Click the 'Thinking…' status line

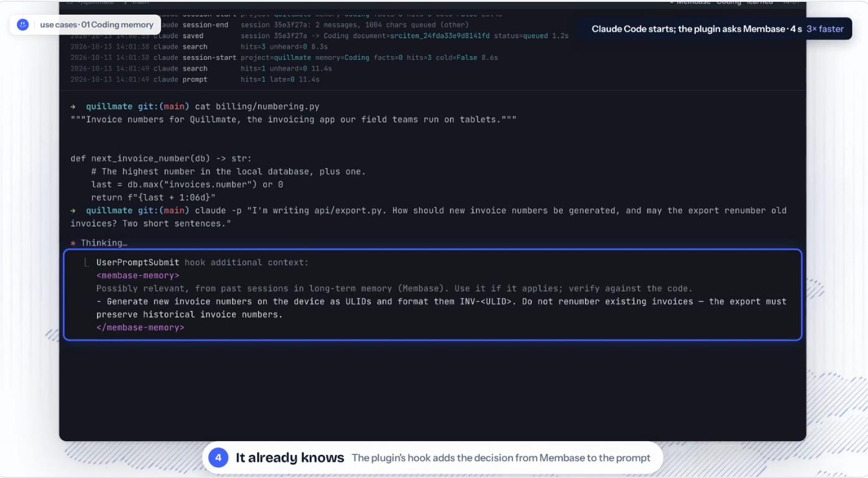(99, 243)
